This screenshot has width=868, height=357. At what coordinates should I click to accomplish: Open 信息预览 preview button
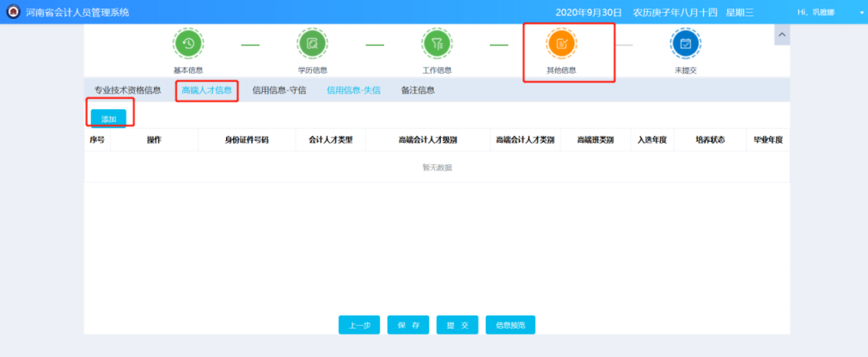[510, 325]
